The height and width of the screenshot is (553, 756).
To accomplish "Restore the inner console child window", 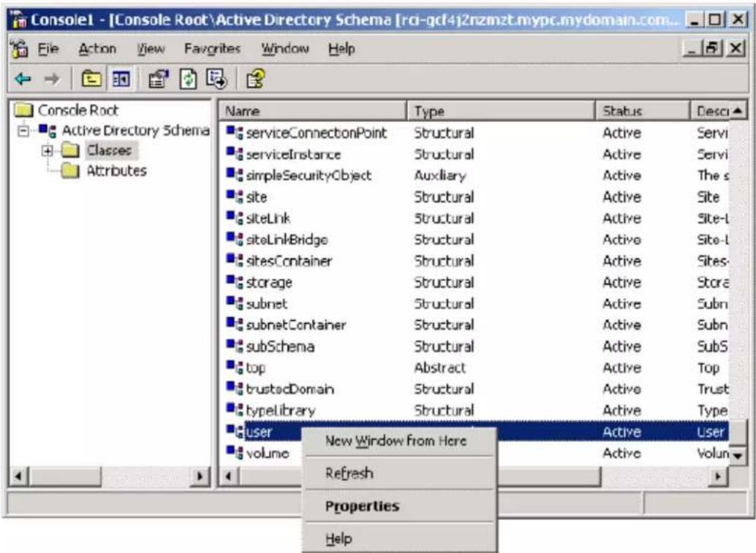I will pyautogui.click(x=712, y=48).
